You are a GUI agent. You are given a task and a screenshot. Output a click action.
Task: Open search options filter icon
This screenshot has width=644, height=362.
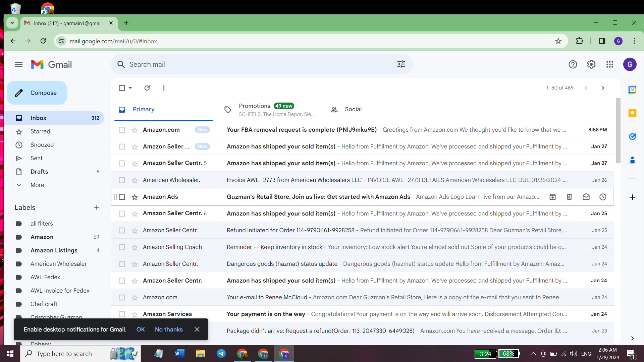(401, 64)
